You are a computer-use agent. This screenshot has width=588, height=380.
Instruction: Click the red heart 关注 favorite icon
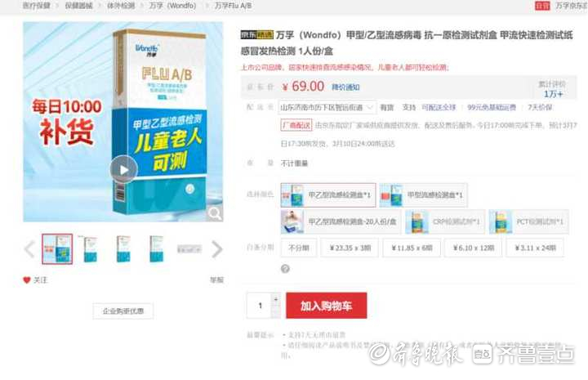point(27,279)
